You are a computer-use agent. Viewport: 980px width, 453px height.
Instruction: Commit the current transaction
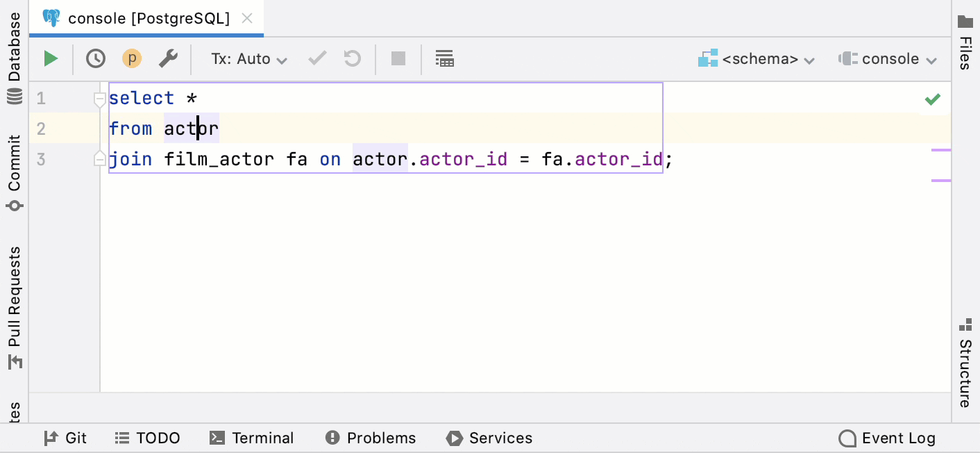pos(316,58)
